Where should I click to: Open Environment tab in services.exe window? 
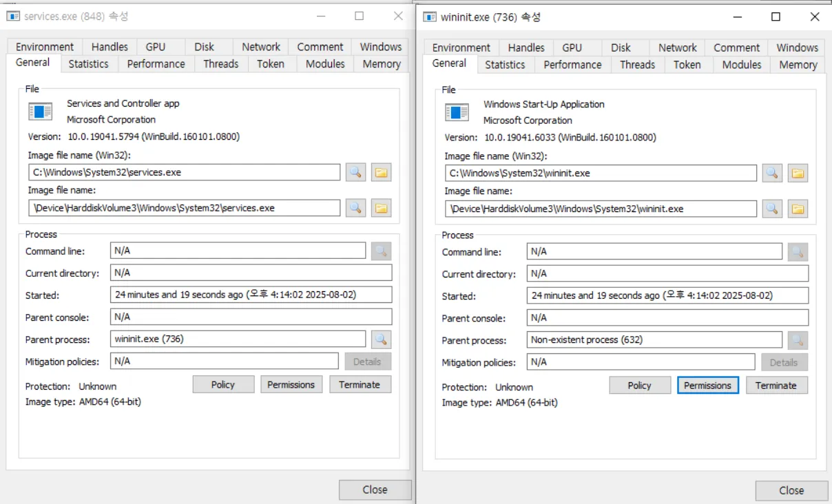point(45,47)
